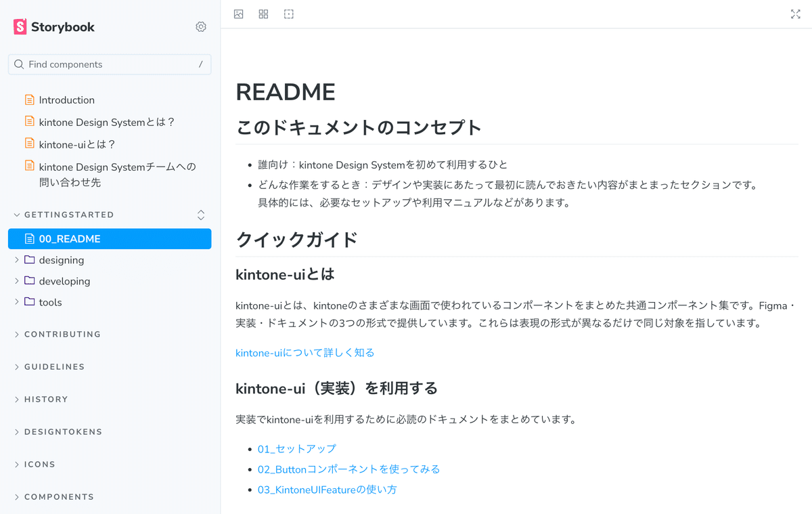Click the kintone-uiとは subheading

point(285,274)
